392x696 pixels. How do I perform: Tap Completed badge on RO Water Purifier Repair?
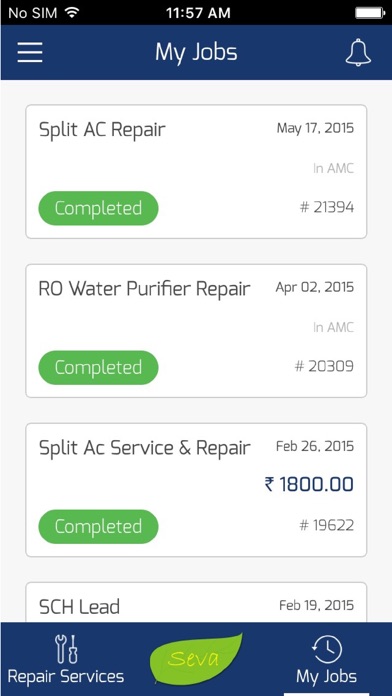pos(98,368)
